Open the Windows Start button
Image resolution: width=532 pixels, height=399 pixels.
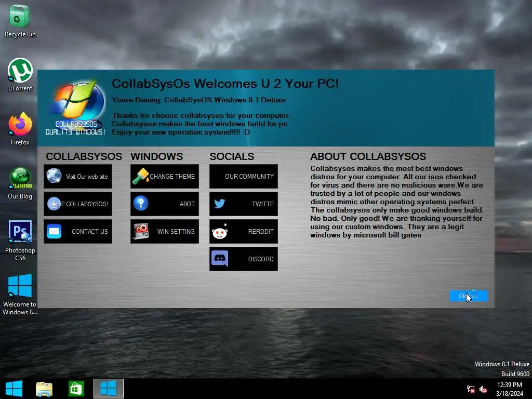point(14,389)
